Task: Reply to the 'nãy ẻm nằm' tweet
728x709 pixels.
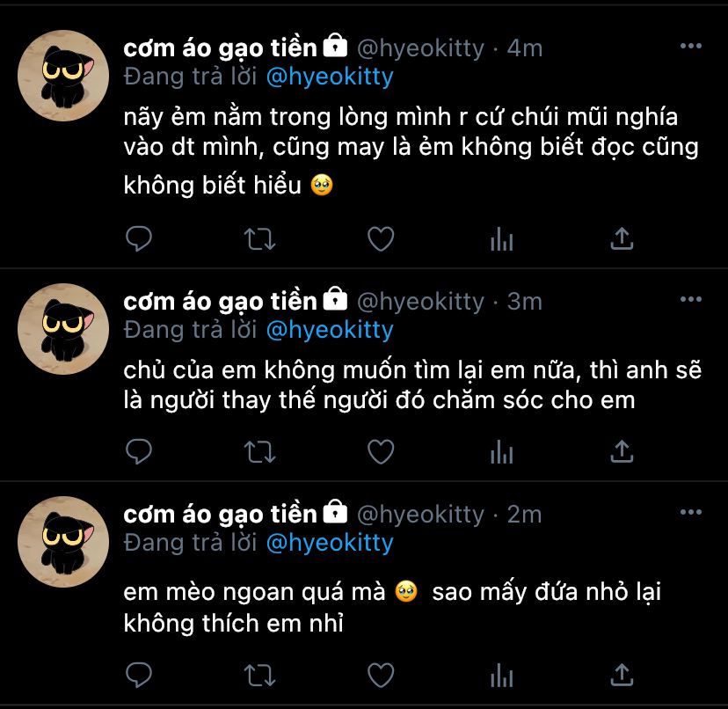Action: point(139,238)
